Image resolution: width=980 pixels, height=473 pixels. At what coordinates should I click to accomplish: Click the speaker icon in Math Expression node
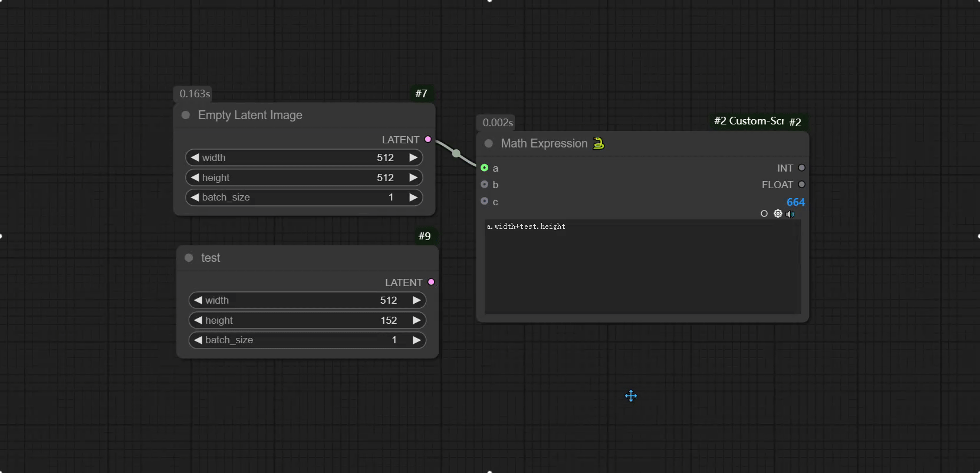click(x=790, y=214)
